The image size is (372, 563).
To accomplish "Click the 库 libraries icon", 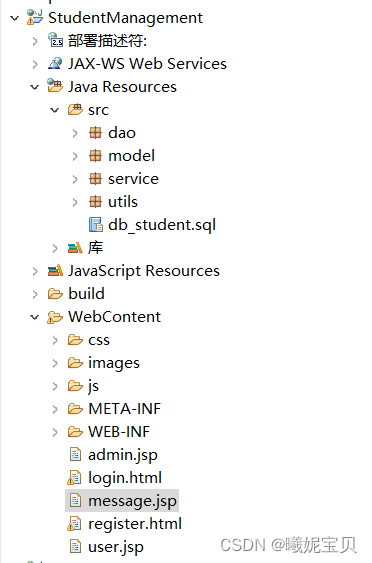I will 75,248.
